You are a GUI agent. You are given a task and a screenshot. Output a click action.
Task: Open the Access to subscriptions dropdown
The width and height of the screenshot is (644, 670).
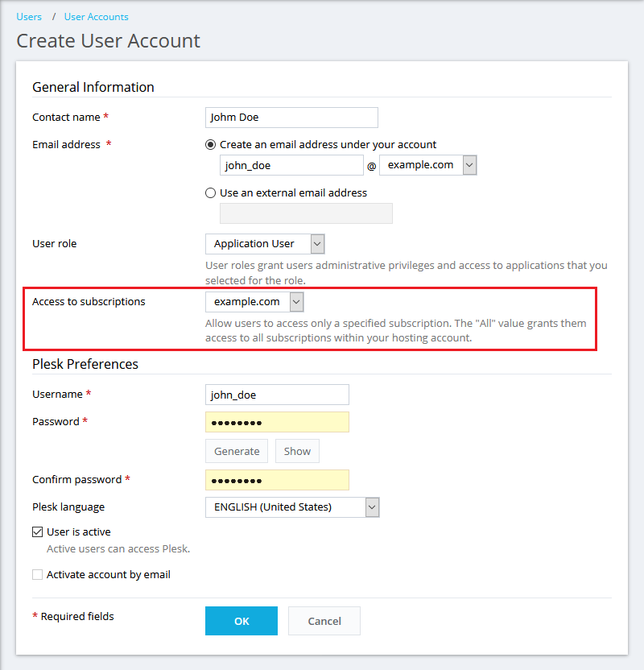254,302
